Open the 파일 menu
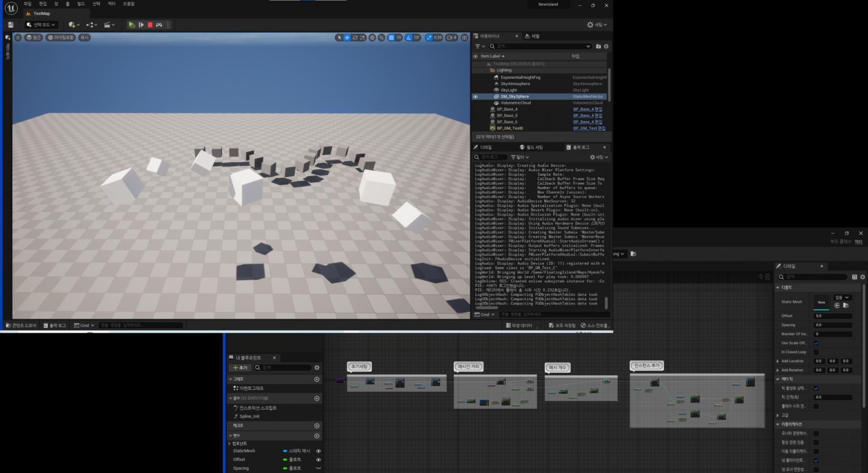This screenshot has height=473, width=868. [x=28, y=4]
